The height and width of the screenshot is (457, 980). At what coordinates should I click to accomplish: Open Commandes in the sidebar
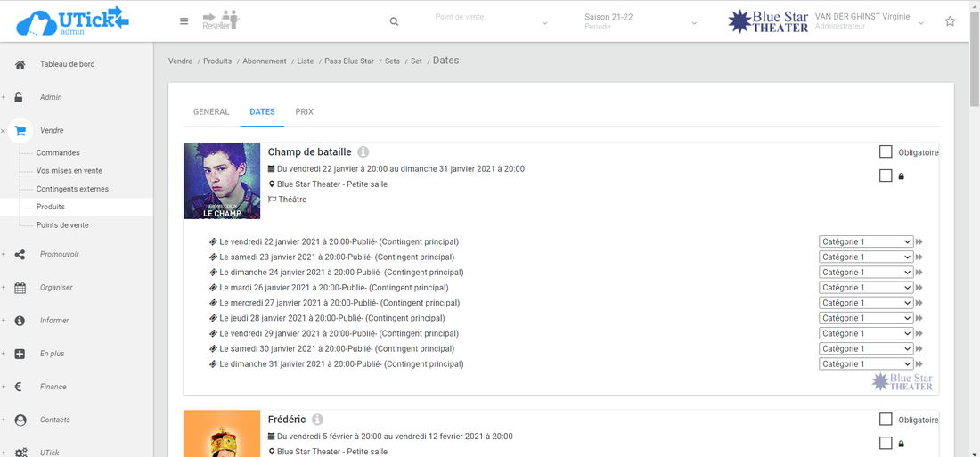(x=58, y=153)
